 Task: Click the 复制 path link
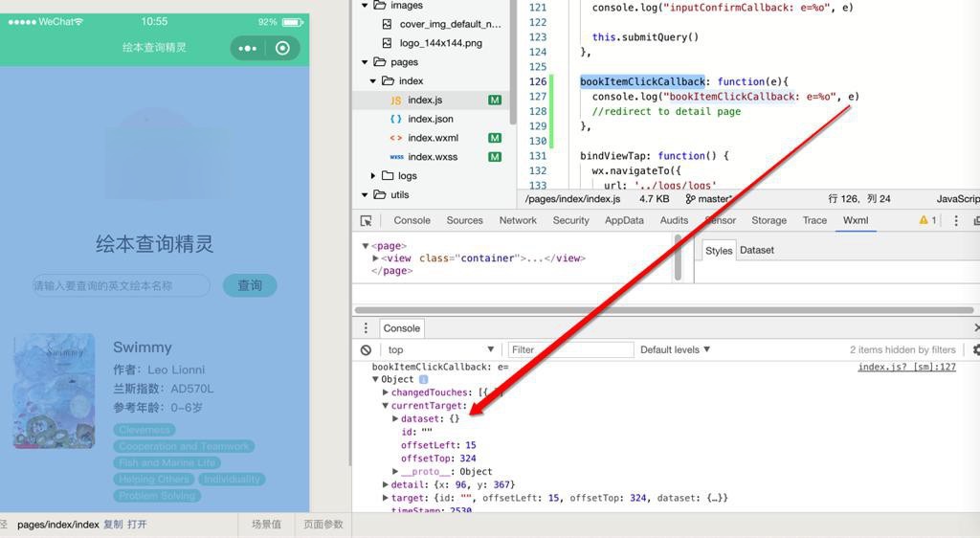113,525
